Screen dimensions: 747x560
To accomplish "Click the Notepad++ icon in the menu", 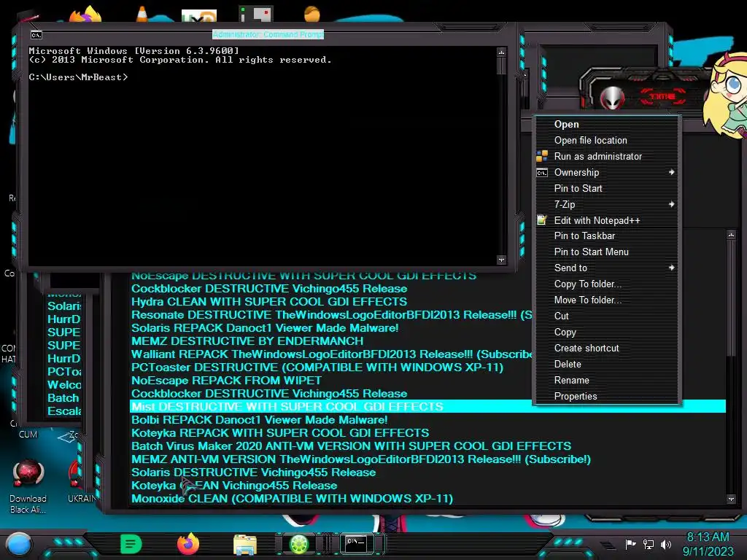I will (542, 220).
